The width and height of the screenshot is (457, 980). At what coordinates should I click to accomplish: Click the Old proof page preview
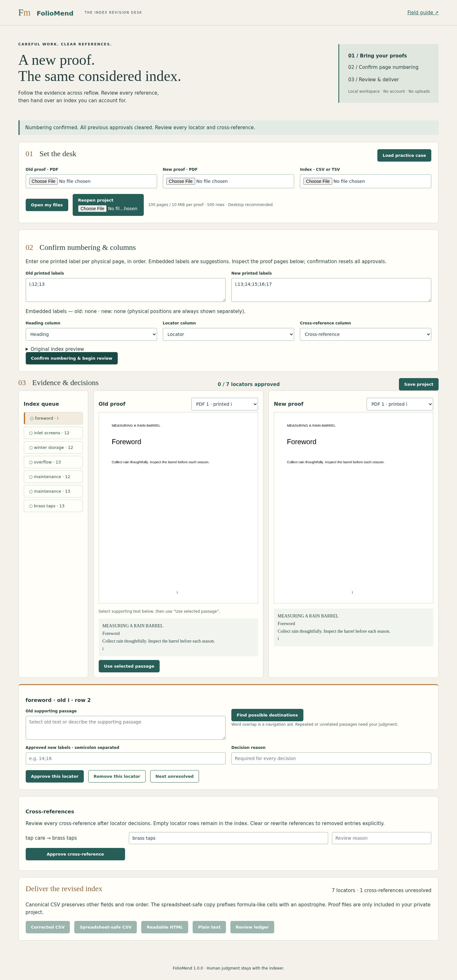[178, 508]
